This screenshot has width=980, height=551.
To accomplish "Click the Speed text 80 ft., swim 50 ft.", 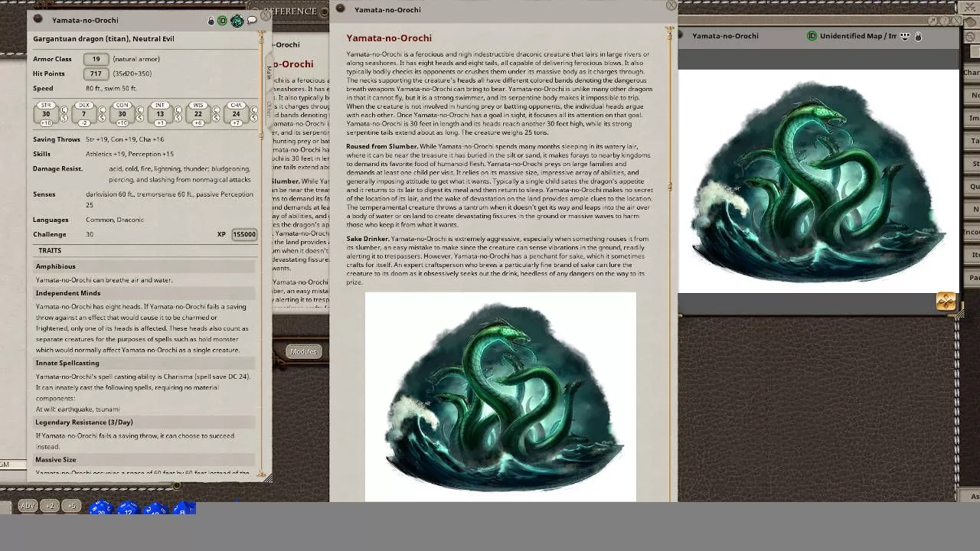I will [x=111, y=88].
